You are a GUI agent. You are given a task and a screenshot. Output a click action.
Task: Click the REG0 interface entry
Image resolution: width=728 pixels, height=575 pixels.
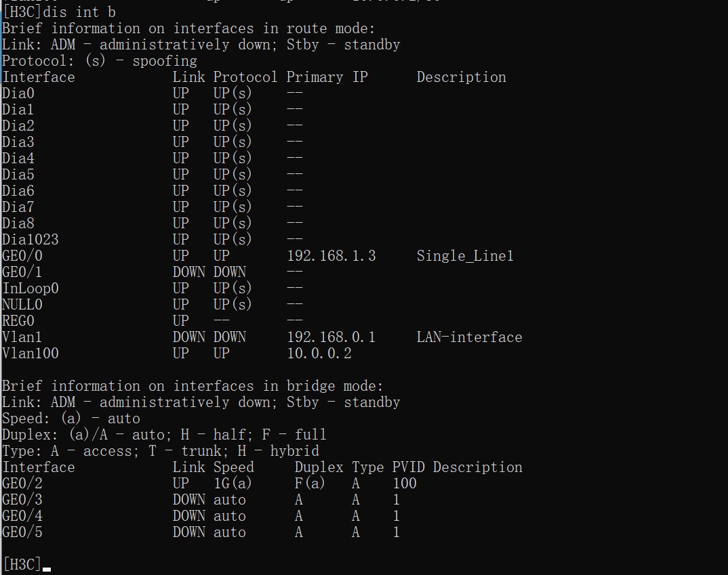pos(18,321)
